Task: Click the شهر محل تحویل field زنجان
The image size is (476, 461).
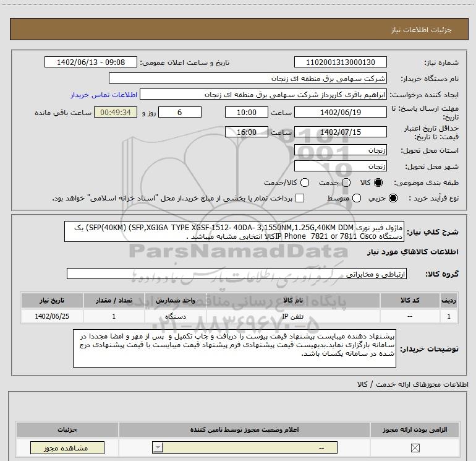Action: coord(340,166)
